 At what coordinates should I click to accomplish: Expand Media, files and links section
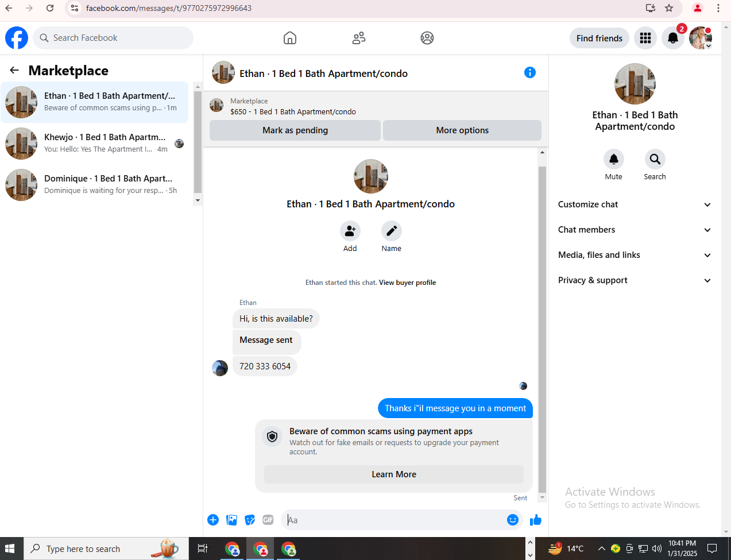click(x=635, y=255)
